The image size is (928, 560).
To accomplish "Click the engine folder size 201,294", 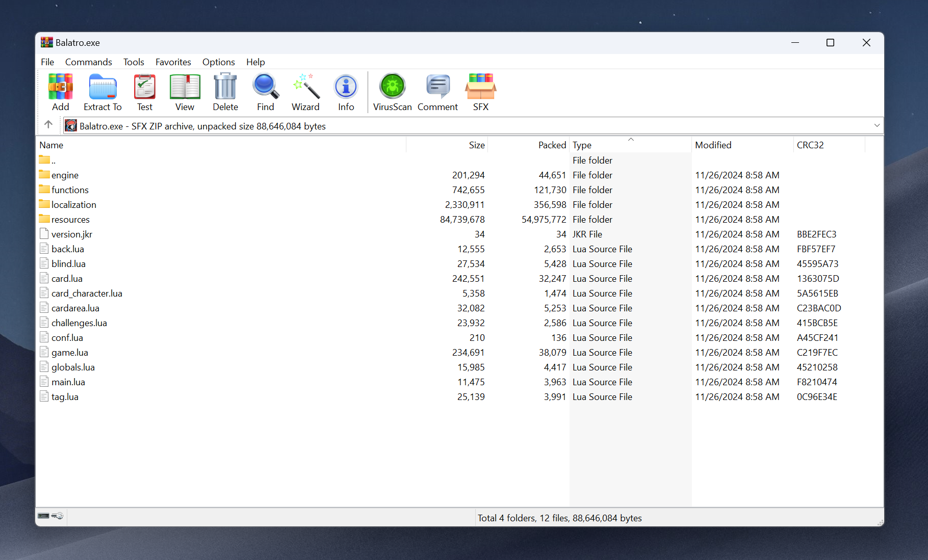I will (469, 175).
